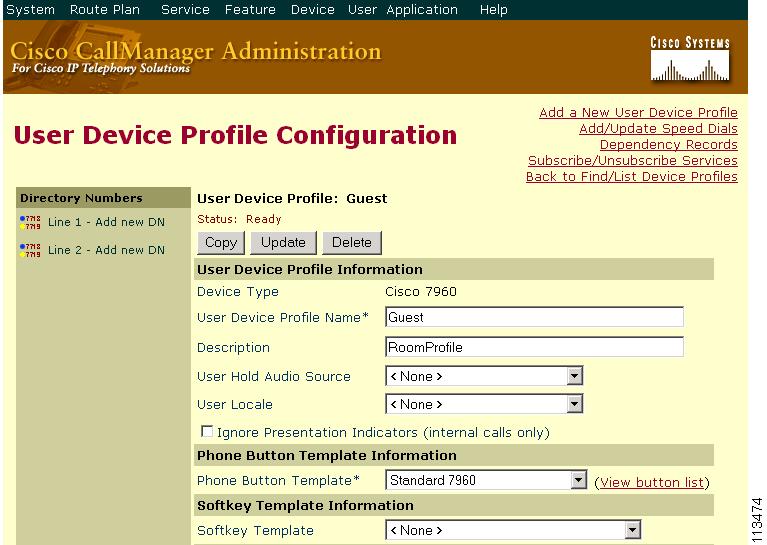Click the User Device Profile Name field
This screenshot has width=767, height=545.
[x=534, y=317]
